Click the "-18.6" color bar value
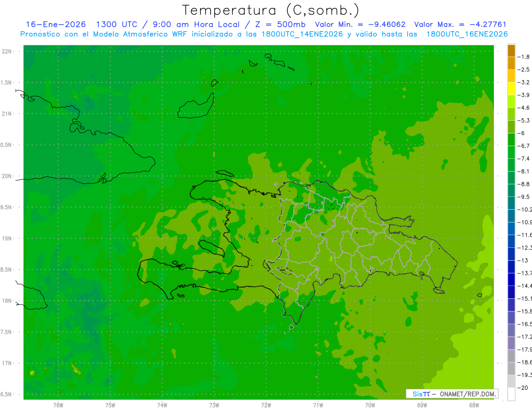The height and width of the screenshot is (411, 532). (x=526, y=362)
